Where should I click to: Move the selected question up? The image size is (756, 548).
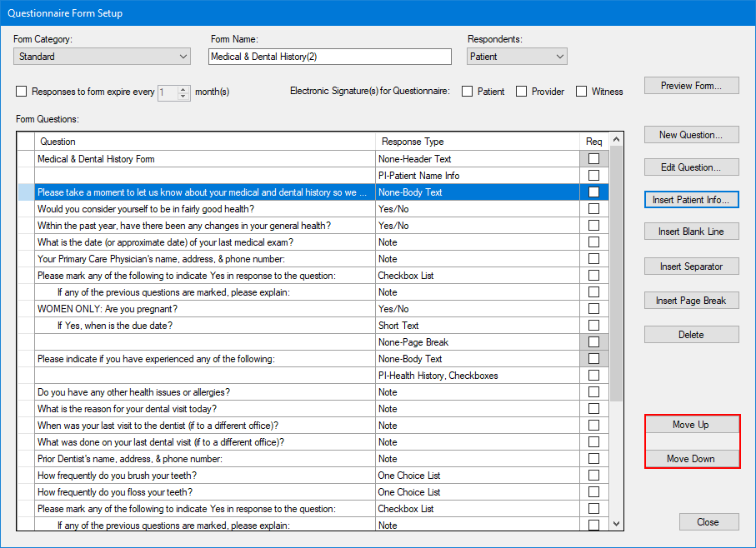click(691, 424)
